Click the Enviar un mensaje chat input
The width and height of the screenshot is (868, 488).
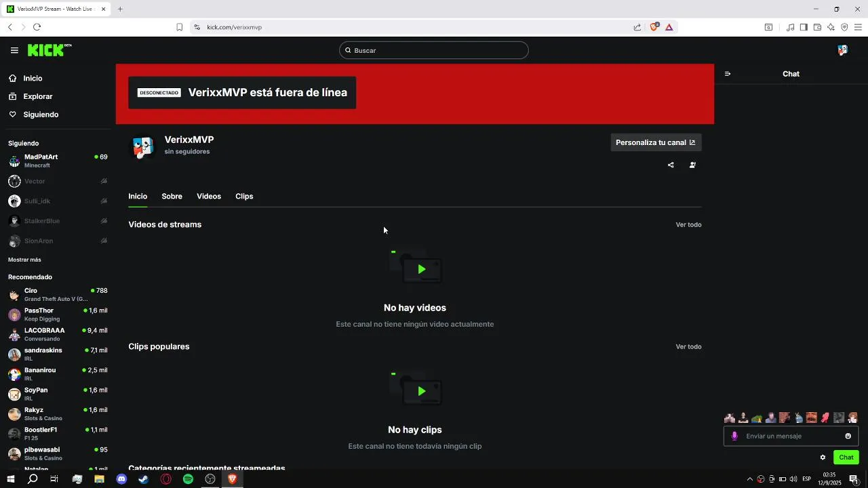[792, 436]
